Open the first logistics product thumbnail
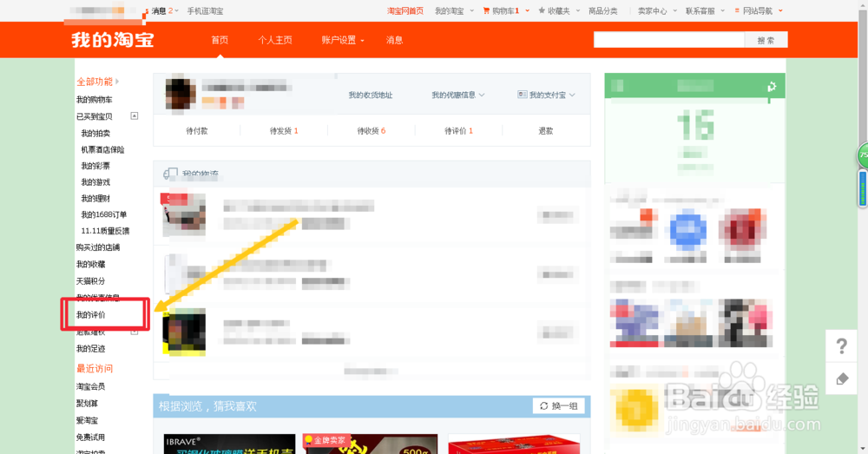The image size is (868, 454). tap(184, 214)
